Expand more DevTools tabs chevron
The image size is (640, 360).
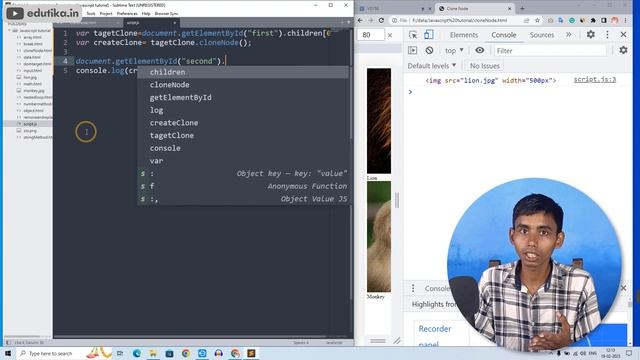point(569,35)
